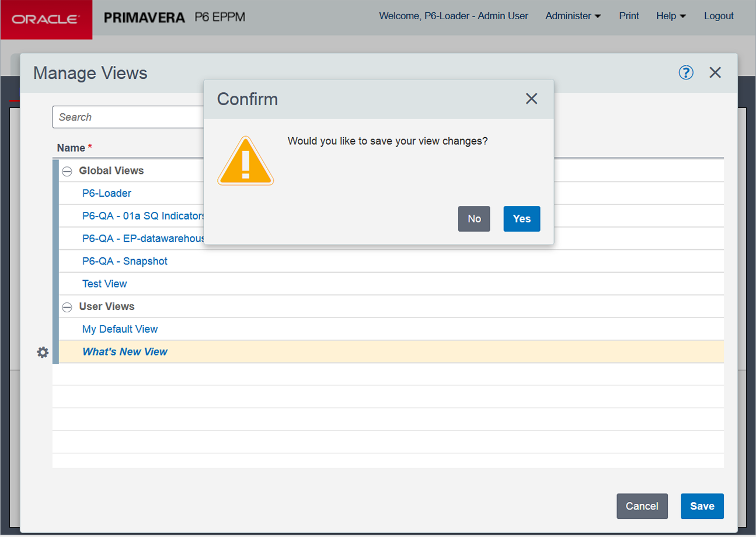The height and width of the screenshot is (537, 756).
Task: Click the Save button
Action: [x=702, y=506]
